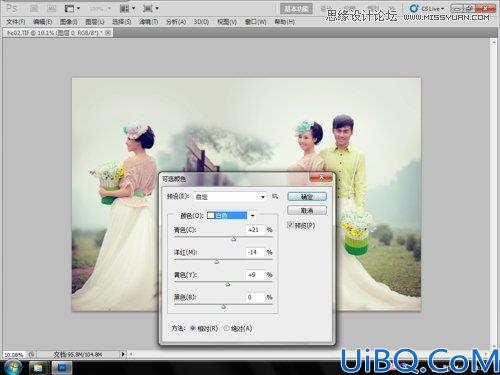The width and height of the screenshot is (500, 375).
Task: Open Windows Explorer from the taskbar
Action: [38, 368]
